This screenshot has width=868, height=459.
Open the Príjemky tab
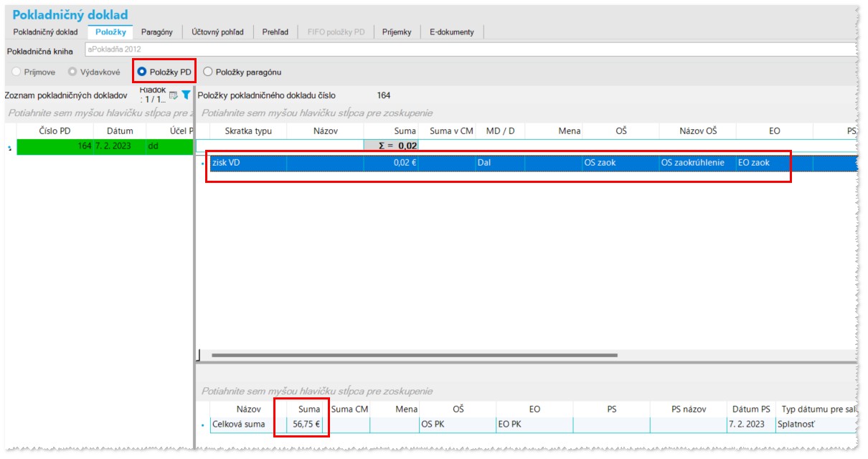point(397,32)
